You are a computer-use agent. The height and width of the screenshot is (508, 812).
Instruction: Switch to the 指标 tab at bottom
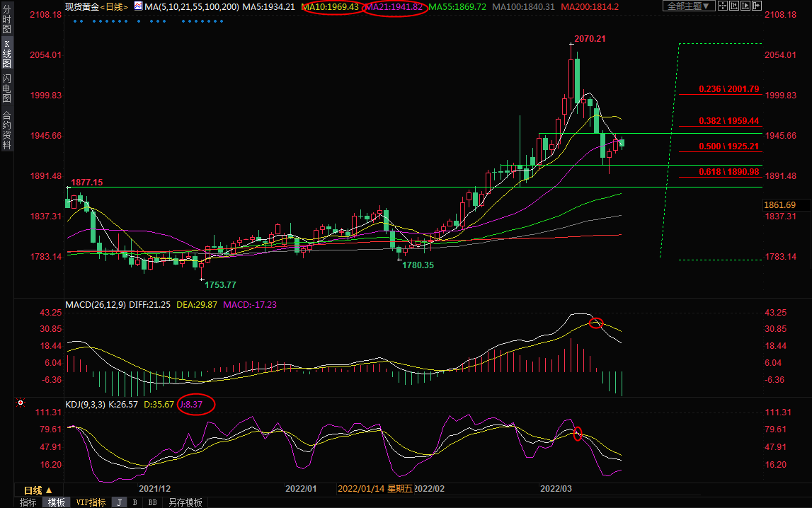pos(28,502)
